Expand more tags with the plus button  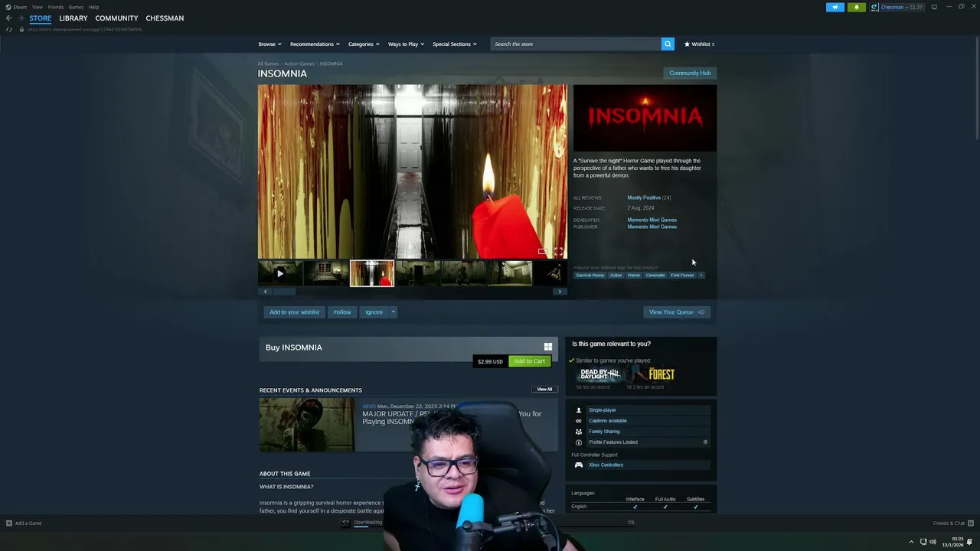[x=701, y=275]
